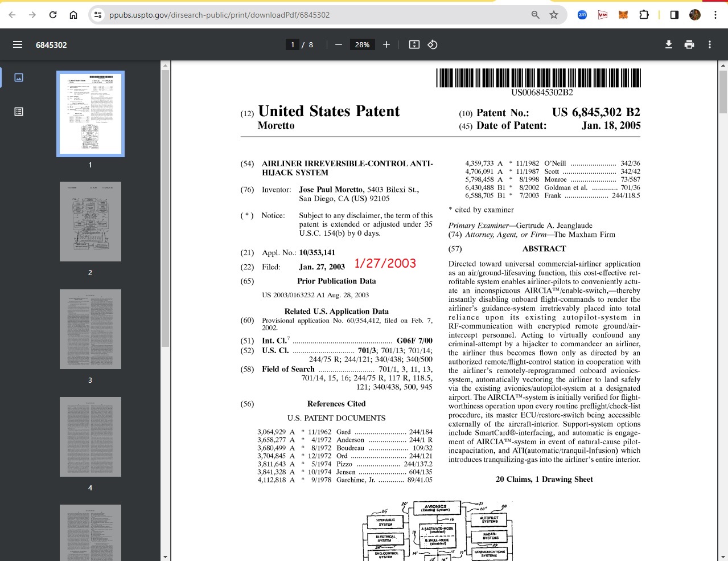Click the document scroll-down arrow
Viewport: 728px width, 561px height.
pos(723,556)
